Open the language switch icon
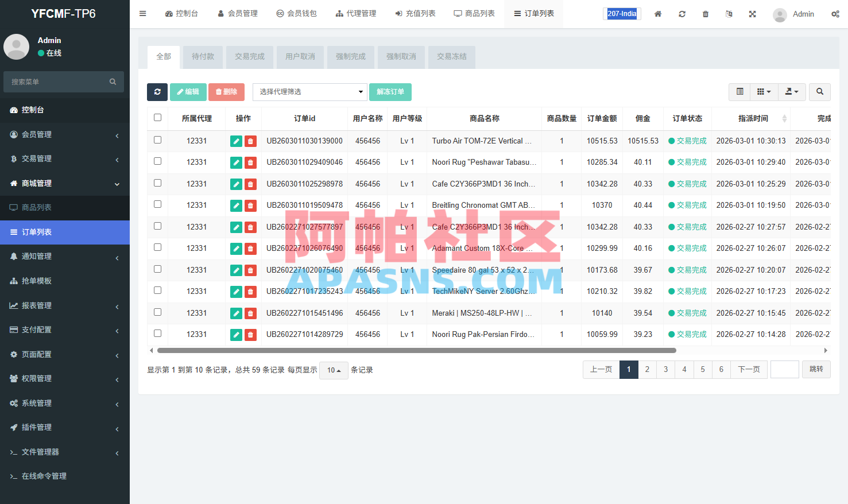The width and height of the screenshot is (848, 504). tap(729, 14)
